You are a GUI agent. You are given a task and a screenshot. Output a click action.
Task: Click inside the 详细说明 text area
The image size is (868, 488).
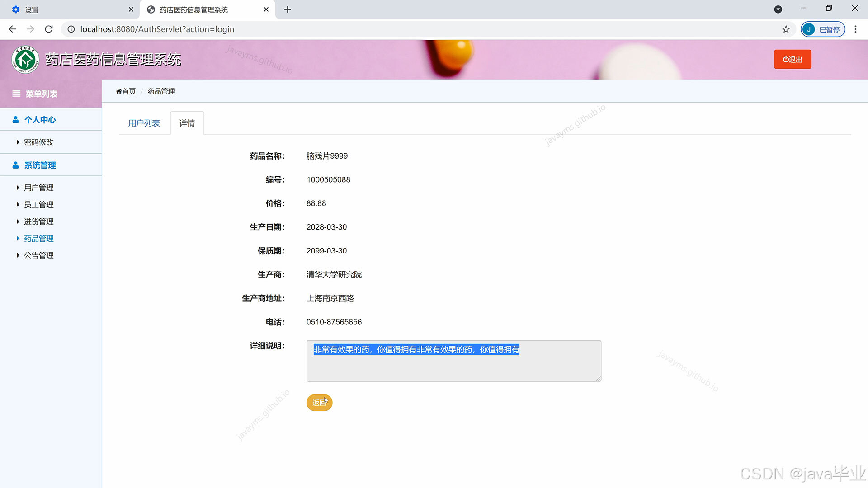coord(454,361)
